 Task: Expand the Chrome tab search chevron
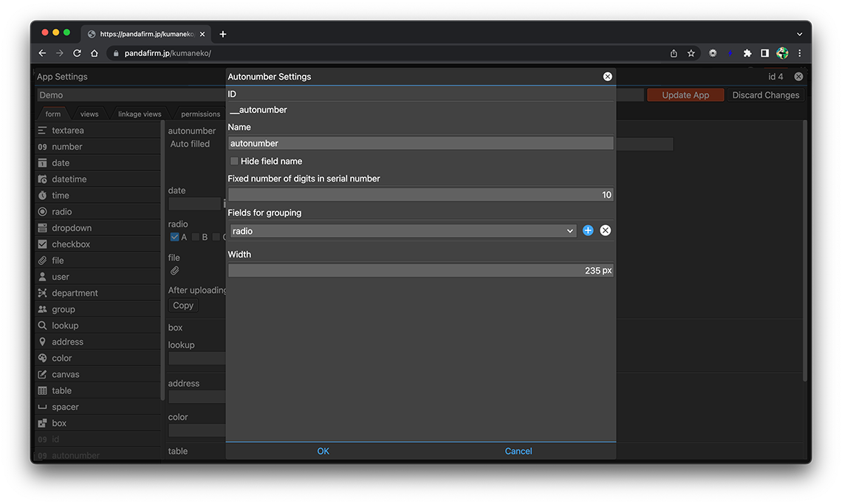799,34
